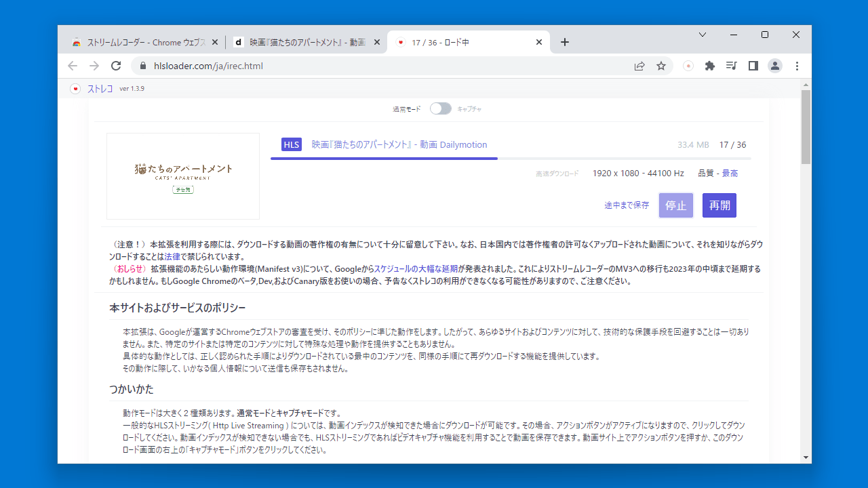
Task: Open the Stream Recorder extension icon
Action: click(688, 66)
